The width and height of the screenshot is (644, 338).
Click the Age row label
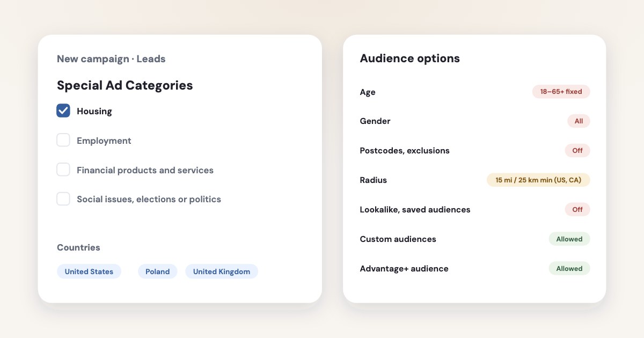[368, 92]
